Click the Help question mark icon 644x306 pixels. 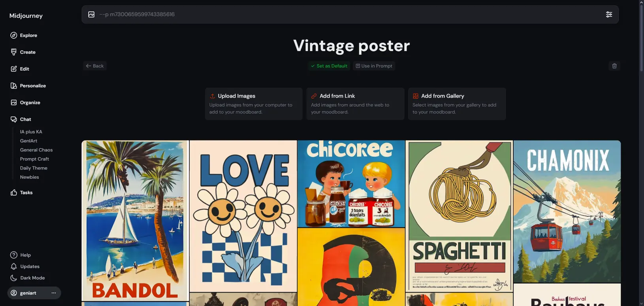[14, 255]
